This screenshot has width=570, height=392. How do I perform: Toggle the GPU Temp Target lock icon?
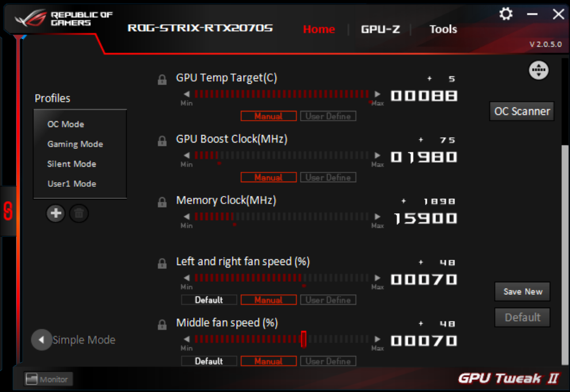click(x=162, y=79)
